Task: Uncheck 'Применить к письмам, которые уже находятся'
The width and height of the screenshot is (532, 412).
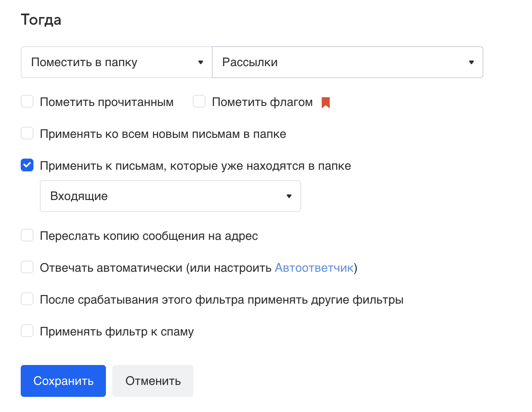Action: pyautogui.click(x=27, y=165)
